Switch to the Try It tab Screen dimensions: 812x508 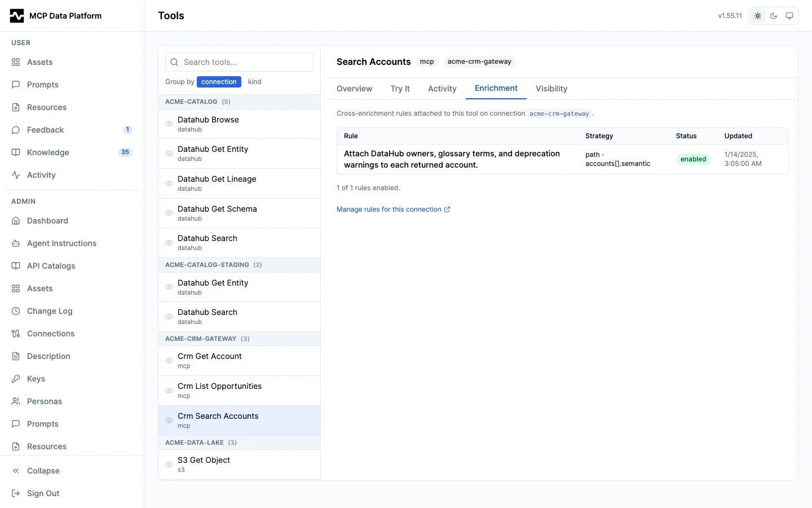tap(400, 89)
